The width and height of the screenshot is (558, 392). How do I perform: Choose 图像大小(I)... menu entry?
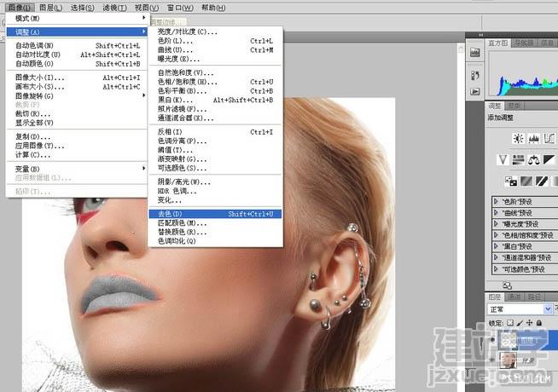pyautogui.click(x=77, y=78)
